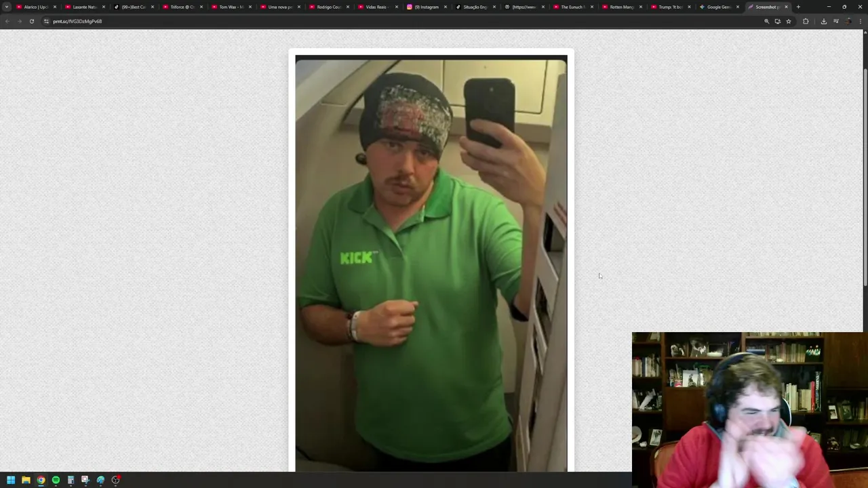Switch to the [https://www tab
This screenshot has width=868, height=488.
pos(524,7)
